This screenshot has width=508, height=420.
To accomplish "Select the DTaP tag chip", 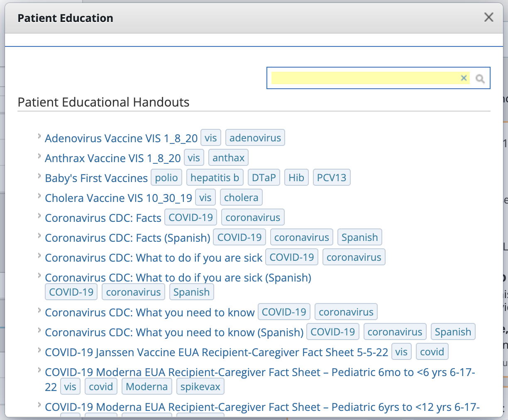I will click(x=264, y=177).
